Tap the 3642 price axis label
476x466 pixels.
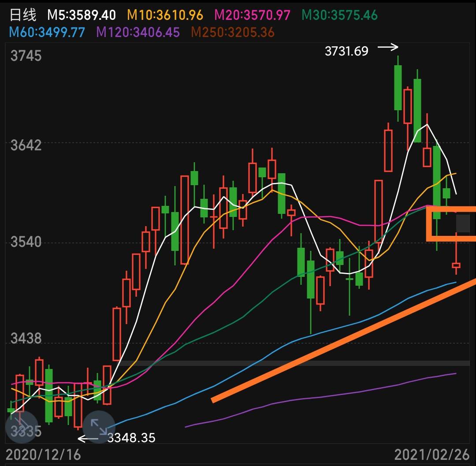coord(26,145)
